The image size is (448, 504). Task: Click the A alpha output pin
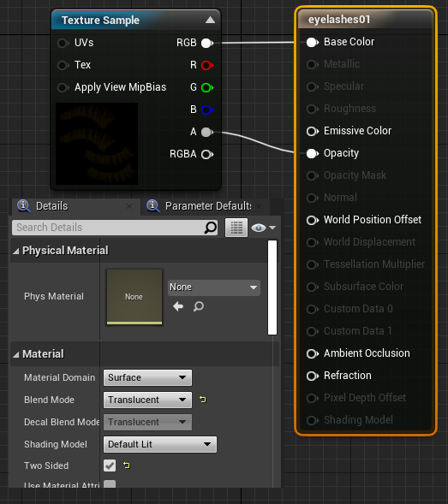click(207, 132)
